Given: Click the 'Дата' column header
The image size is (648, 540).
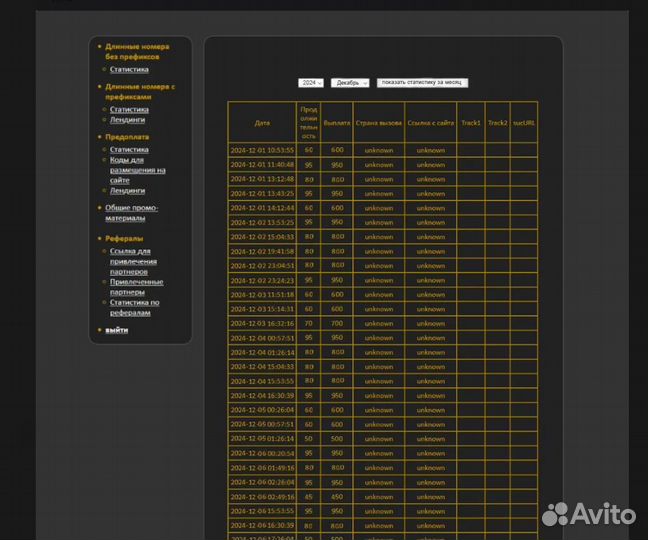Looking at the screenshot, I should pos(262,123).
